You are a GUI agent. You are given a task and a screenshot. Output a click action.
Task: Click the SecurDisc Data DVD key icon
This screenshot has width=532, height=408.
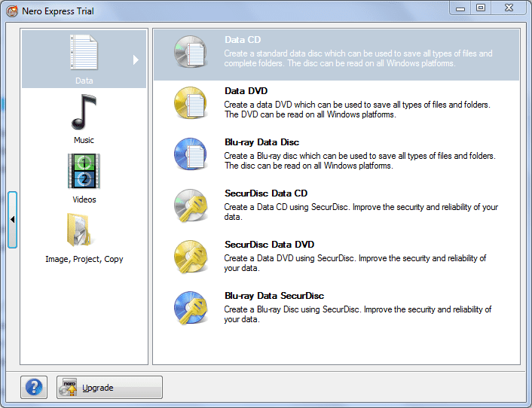tap(191, 257)
